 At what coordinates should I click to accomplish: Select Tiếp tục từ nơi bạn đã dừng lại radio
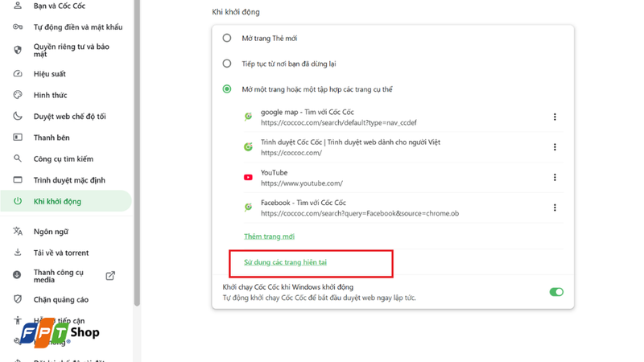227,64
